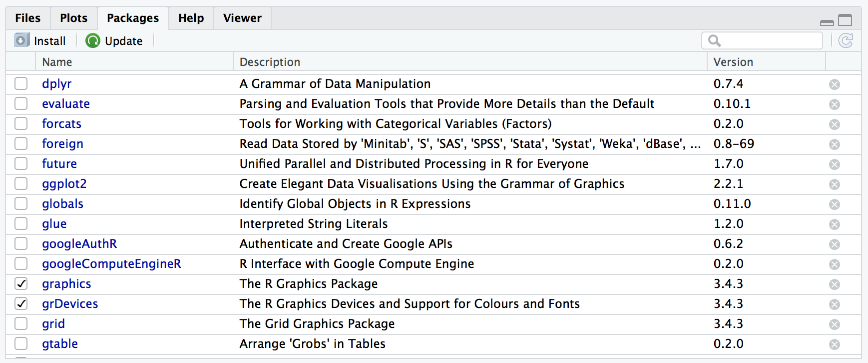Minimize the Packages pane

[x=827, y=22]
